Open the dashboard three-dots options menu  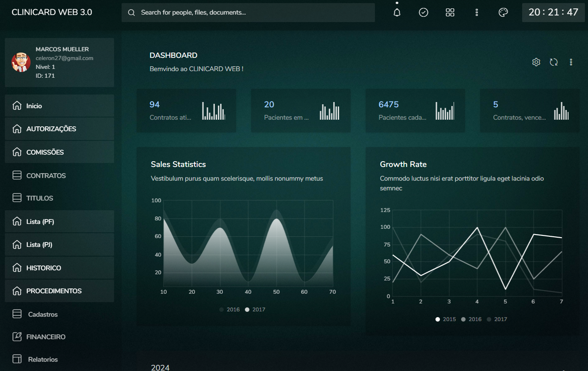pyautogui.click(x=571, y=62)
